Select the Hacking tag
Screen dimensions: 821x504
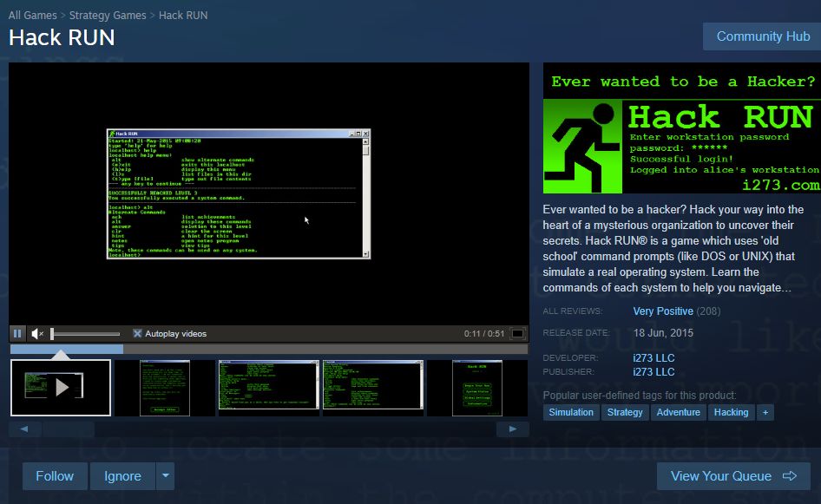731,412
